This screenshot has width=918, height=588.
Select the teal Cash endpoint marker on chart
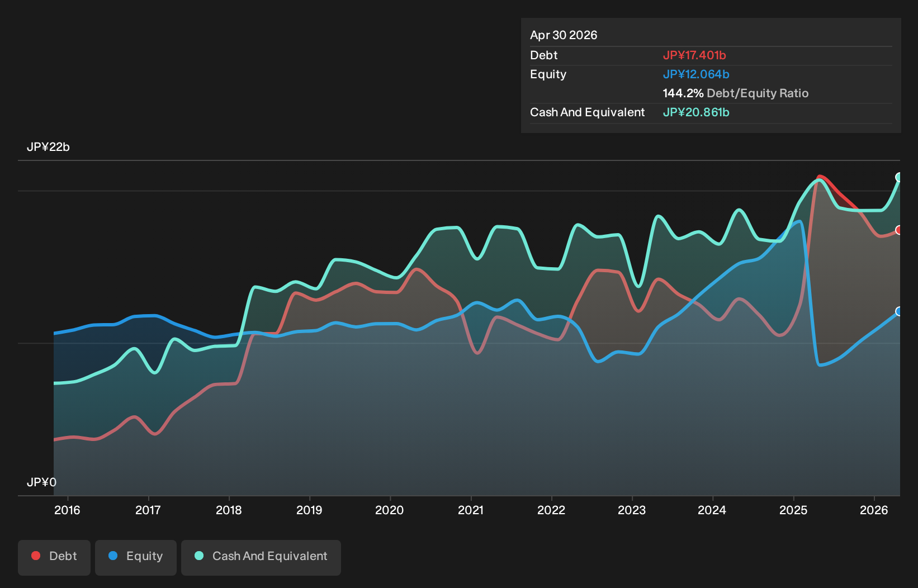(898, 177)
